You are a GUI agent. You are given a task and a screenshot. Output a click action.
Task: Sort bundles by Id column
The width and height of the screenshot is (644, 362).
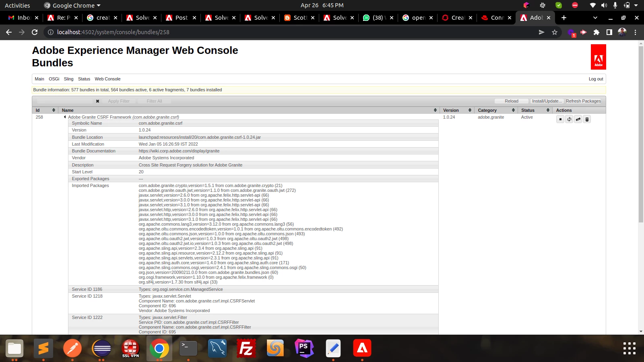click(54, 110)
